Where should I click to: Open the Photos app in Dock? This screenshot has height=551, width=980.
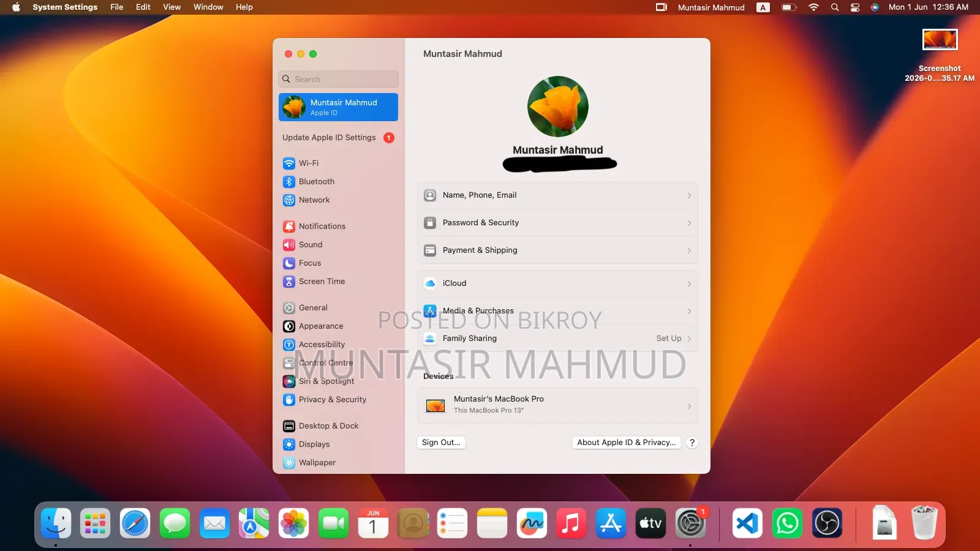coord(293,523)
